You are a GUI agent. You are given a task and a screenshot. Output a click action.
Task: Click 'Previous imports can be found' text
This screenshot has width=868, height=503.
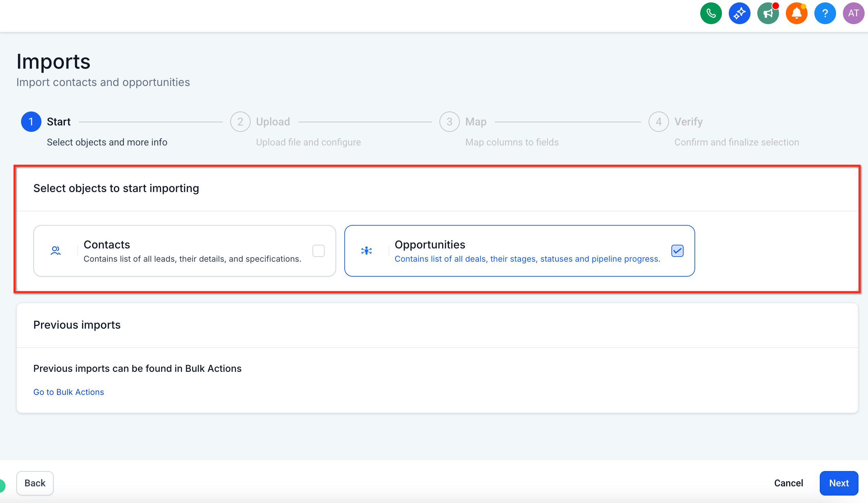138,368
